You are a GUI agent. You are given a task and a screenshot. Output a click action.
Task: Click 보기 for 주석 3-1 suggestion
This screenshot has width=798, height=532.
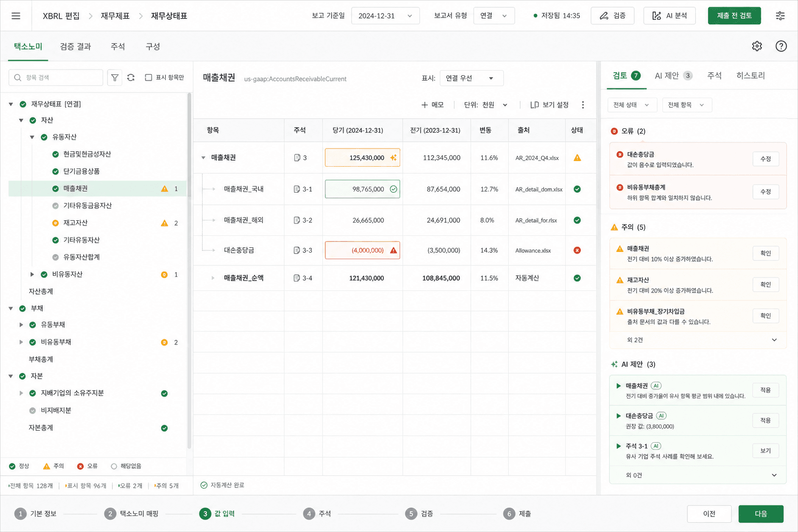click(765, 451)
